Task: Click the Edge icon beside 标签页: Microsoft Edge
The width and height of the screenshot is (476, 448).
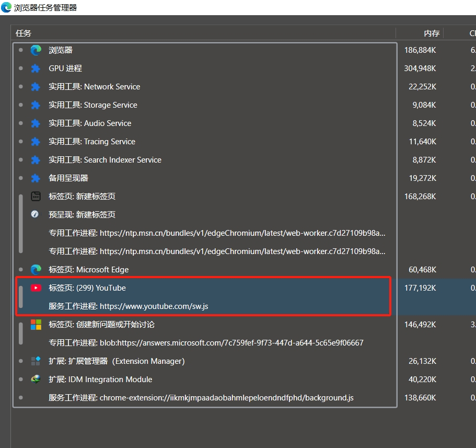Action: (36, 269)
